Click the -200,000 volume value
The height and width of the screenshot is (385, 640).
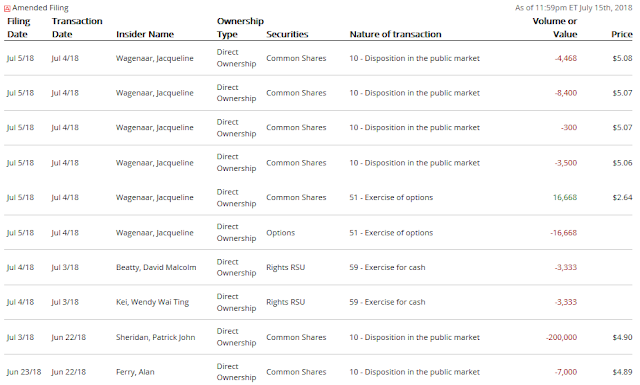562,337
